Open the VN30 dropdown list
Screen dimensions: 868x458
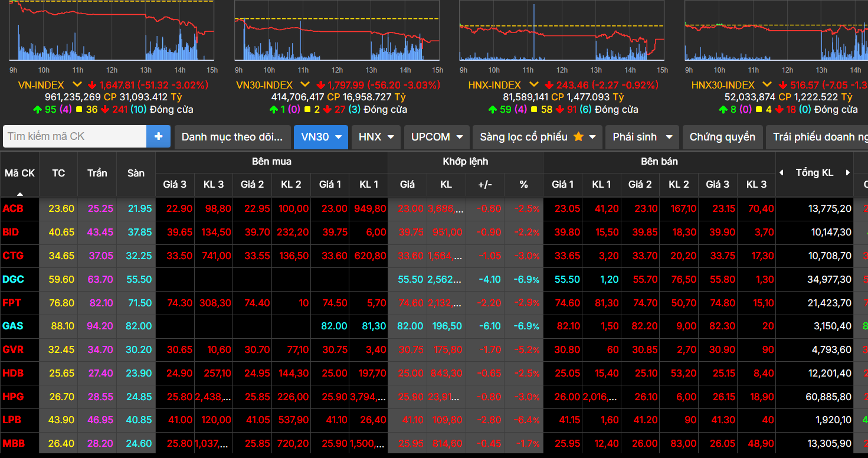(322, 137)
